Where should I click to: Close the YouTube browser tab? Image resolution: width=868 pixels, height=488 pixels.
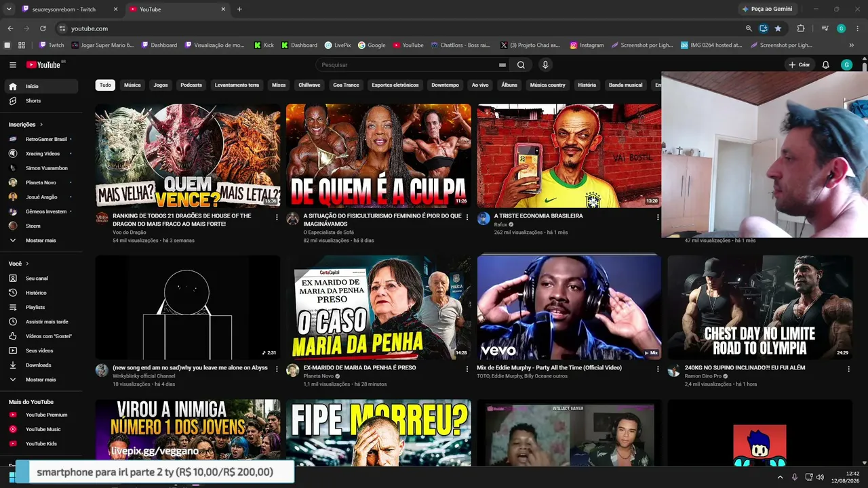[x=223, y=9]
